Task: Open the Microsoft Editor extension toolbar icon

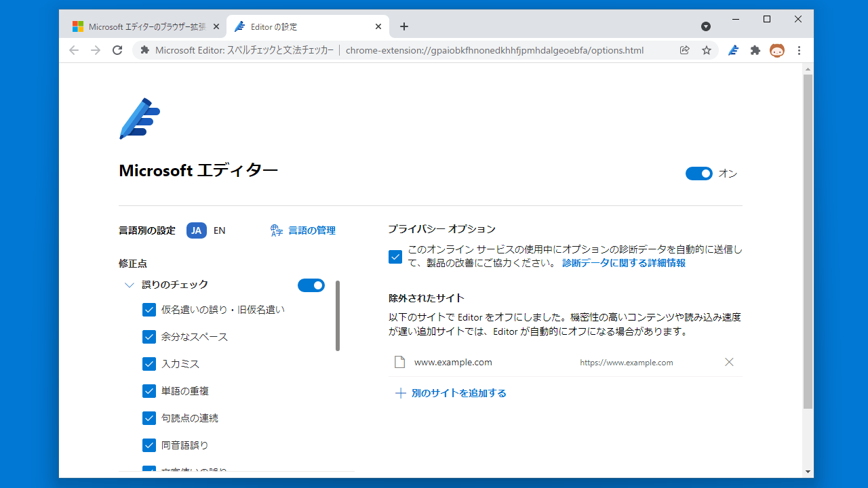Action: (x=733, y=50)
